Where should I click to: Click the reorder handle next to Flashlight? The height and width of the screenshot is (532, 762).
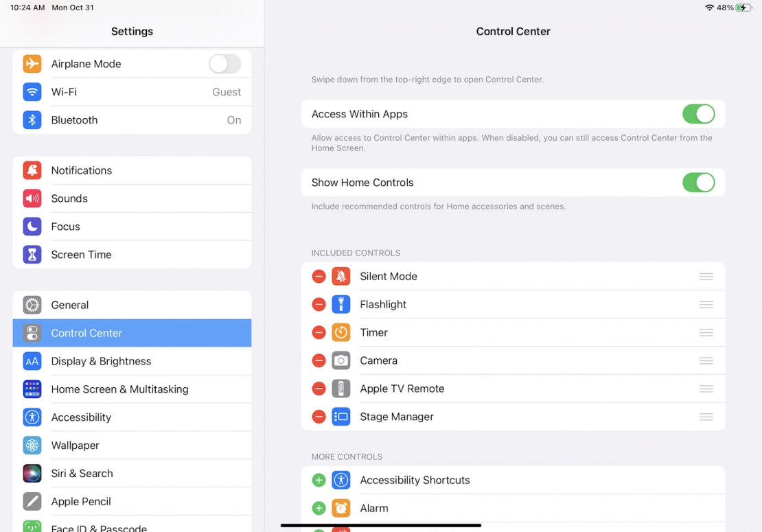(706, 304)
